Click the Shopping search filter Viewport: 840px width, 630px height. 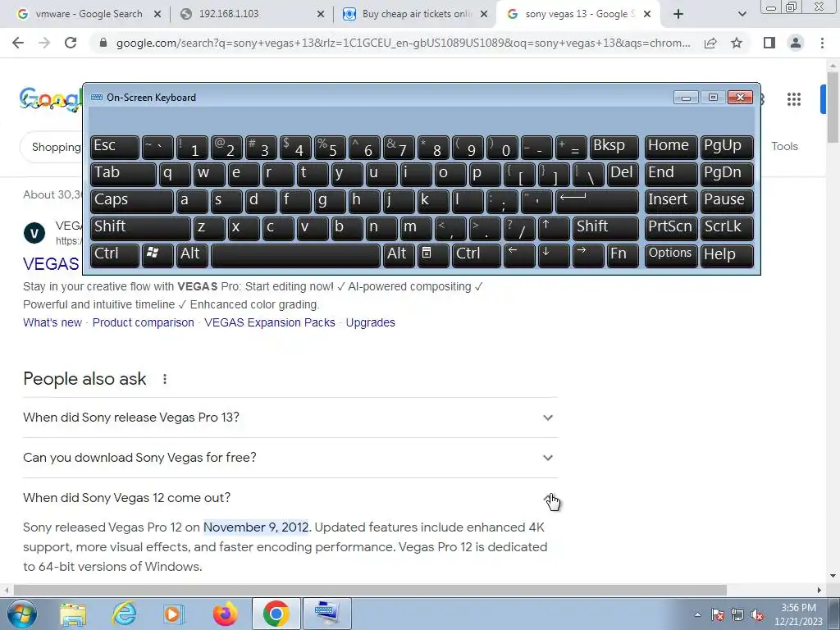point(56,147)
